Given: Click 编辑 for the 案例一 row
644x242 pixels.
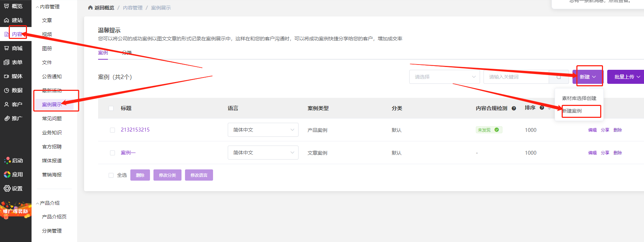Looking at the screenshot, I should point(592,153).
